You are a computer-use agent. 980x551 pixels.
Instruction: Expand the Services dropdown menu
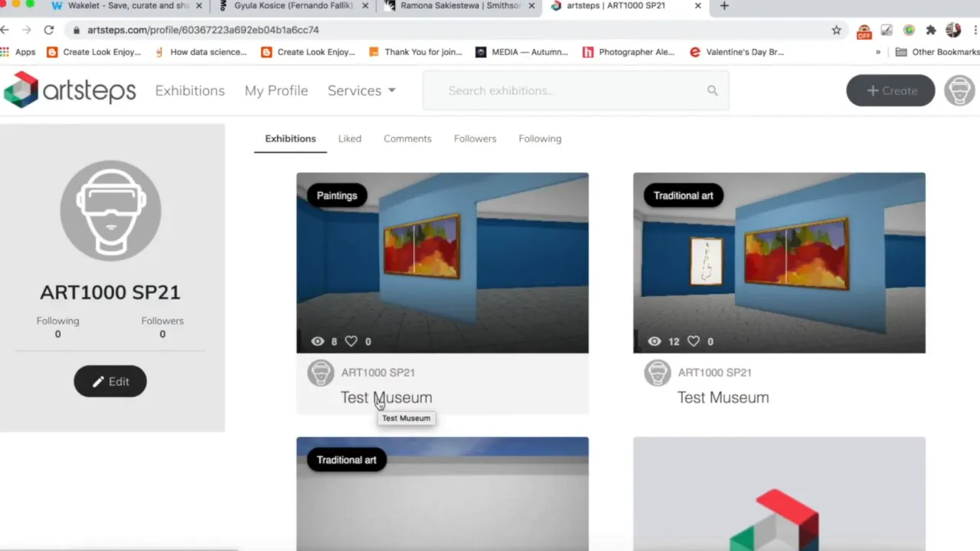(361, 90)
